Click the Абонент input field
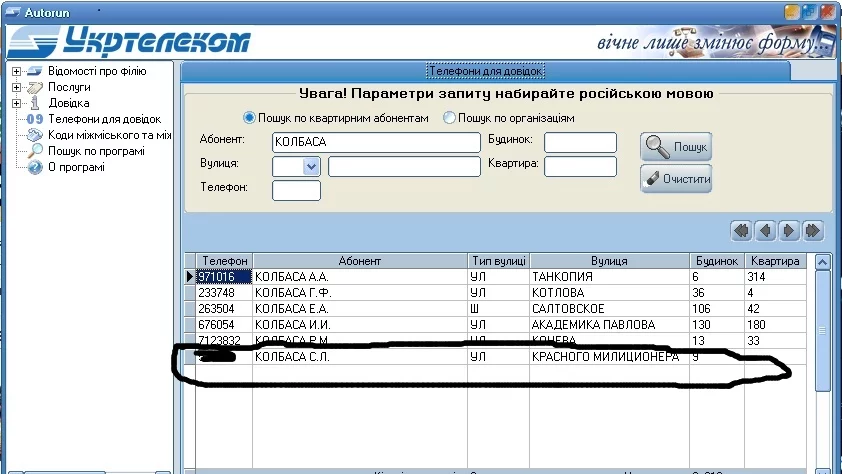 click(x=376, y=142)
